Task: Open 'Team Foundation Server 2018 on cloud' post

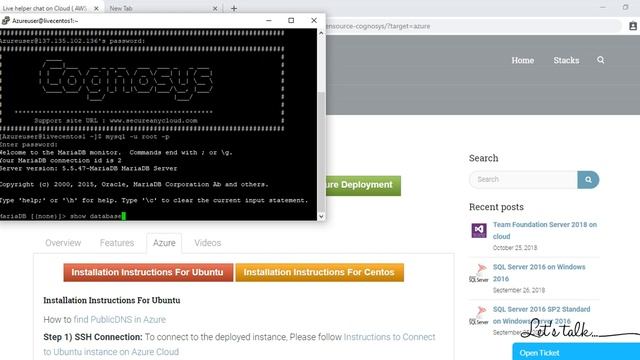Action: pos(544,230)
